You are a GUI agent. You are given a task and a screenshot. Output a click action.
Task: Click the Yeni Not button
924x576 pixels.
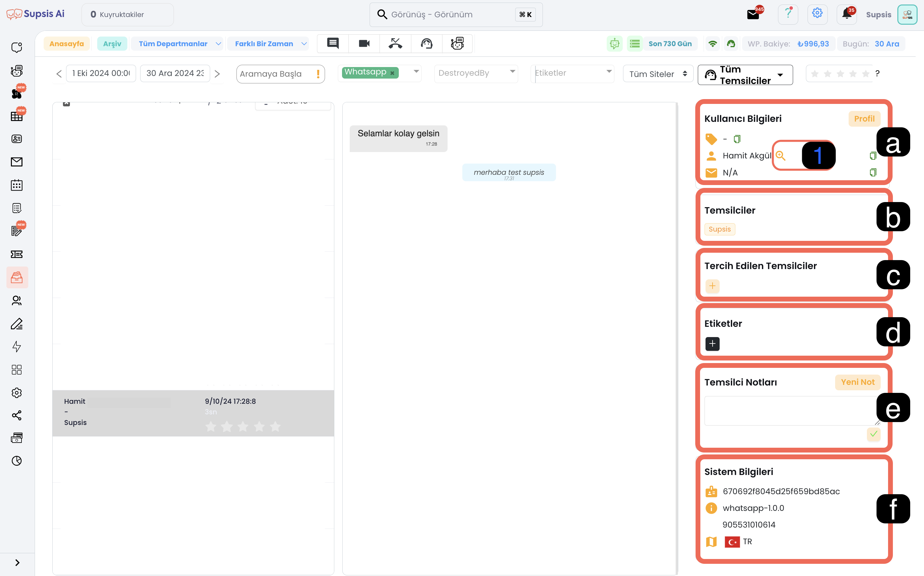tap(858, 382)
